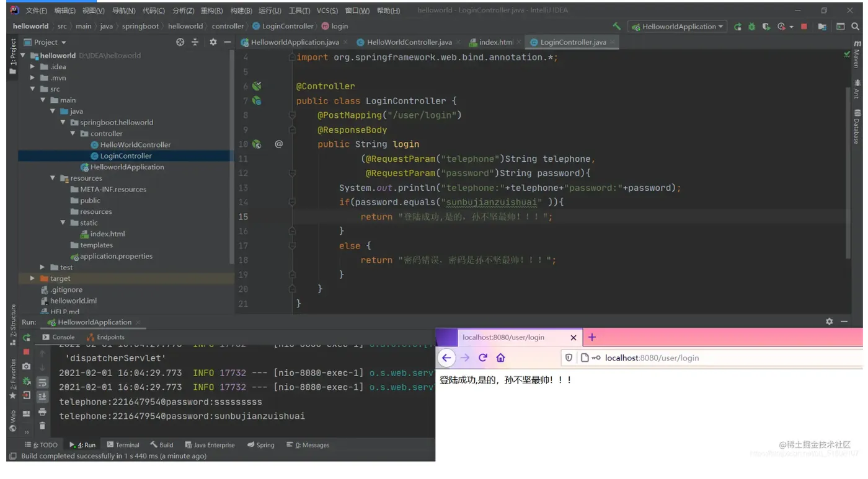Collapse the resources folder arrow
This screenshot has height=479, width=868.
click(53, 178)
